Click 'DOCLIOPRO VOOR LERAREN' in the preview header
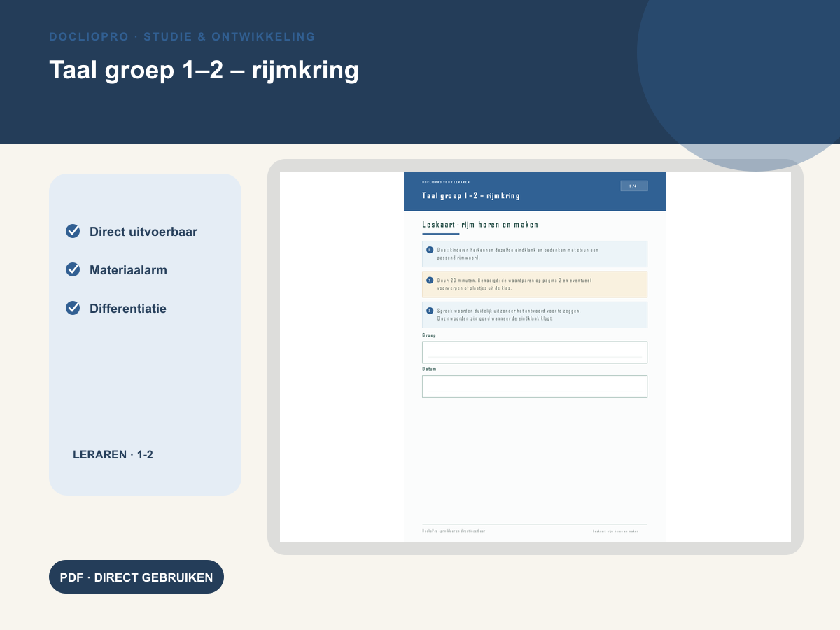 point(446,182)
